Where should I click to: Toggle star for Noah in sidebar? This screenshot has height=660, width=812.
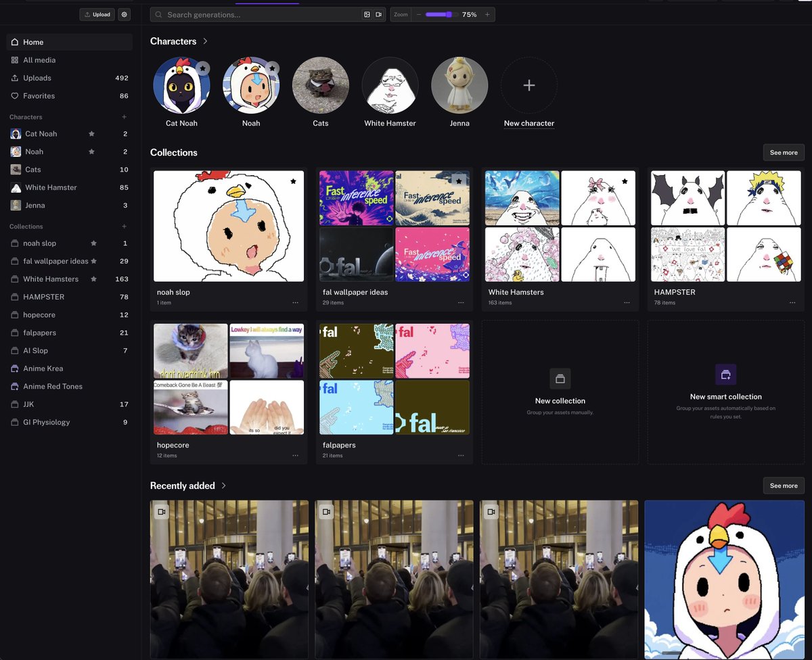91,151
